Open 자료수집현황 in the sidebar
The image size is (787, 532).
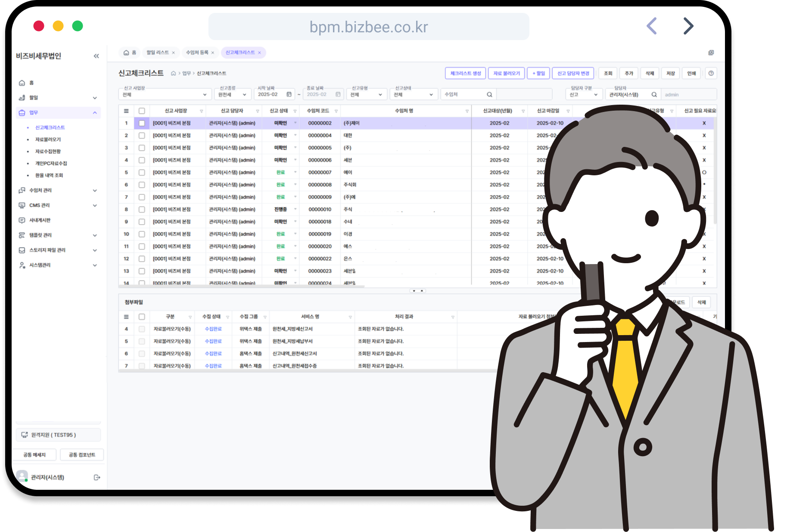click(48, 152)
